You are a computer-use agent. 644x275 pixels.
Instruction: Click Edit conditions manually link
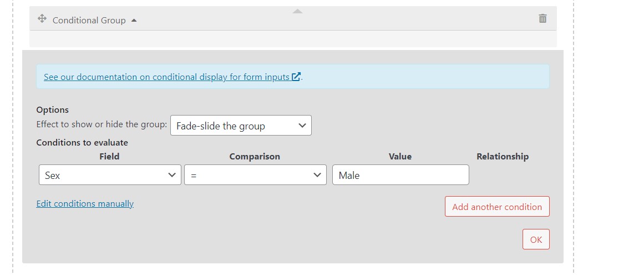pos(85,204)
